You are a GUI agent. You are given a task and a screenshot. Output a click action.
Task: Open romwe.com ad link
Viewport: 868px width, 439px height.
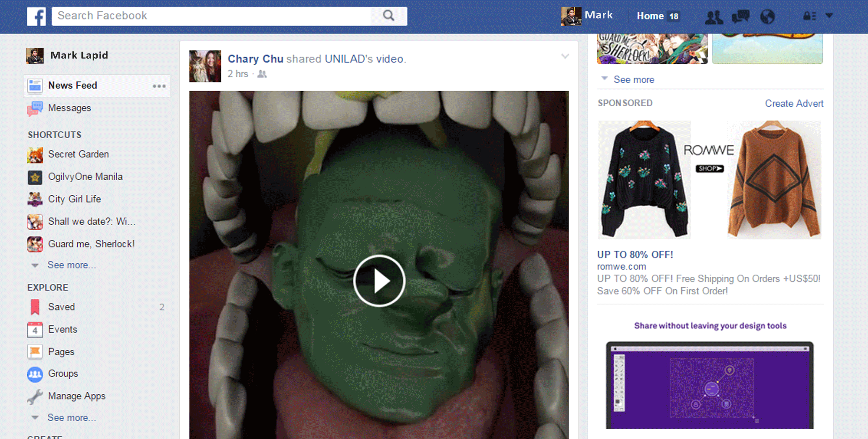click(x=621, y=267)
